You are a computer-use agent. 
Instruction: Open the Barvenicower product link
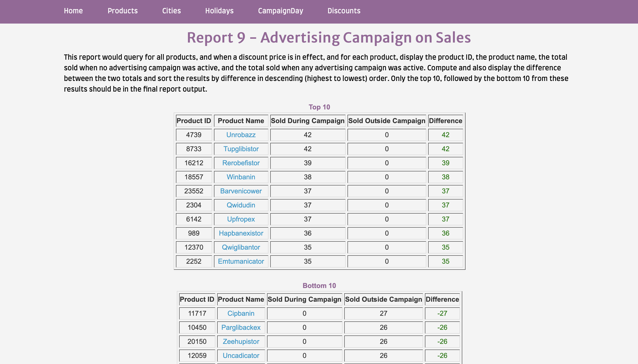tap(241, 191)
